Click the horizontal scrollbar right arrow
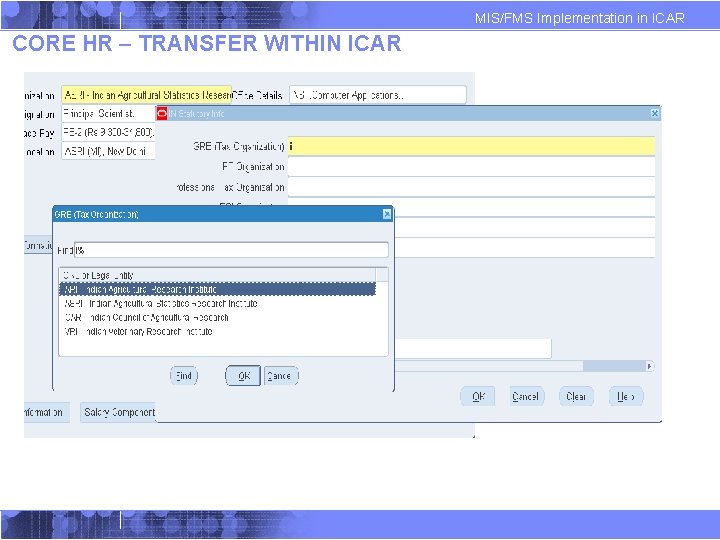This screenshot has height=540, width=720. coord(650,366)
